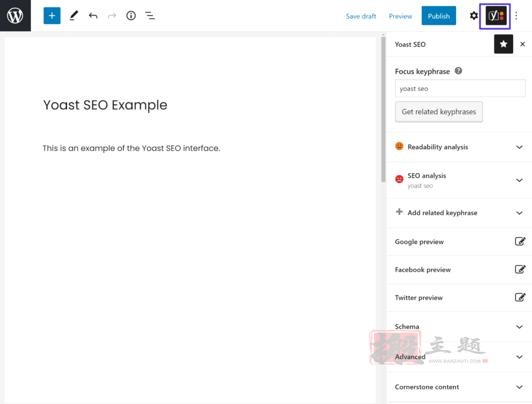This screenshot has height=404, width=532.
Task: Expand the Schema section
Action: pos(459,327)
